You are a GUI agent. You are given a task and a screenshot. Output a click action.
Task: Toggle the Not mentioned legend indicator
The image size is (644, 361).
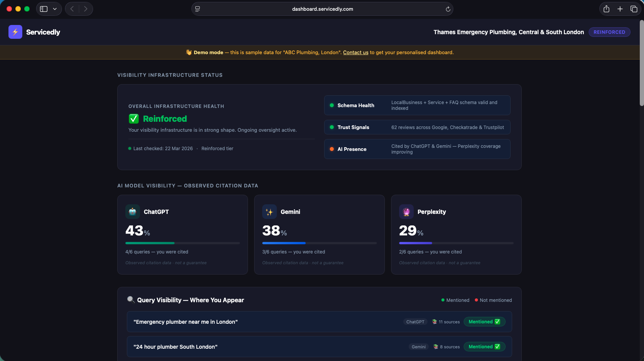(476, 300)
